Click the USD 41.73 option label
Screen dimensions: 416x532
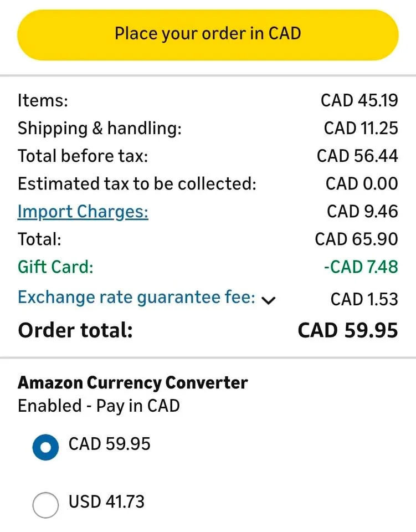click(x=106, y=502)
